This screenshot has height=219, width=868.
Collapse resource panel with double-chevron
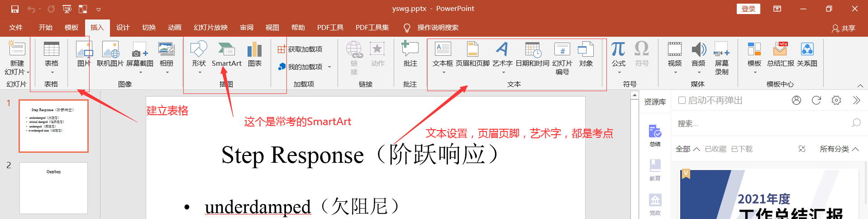(856, 100)
